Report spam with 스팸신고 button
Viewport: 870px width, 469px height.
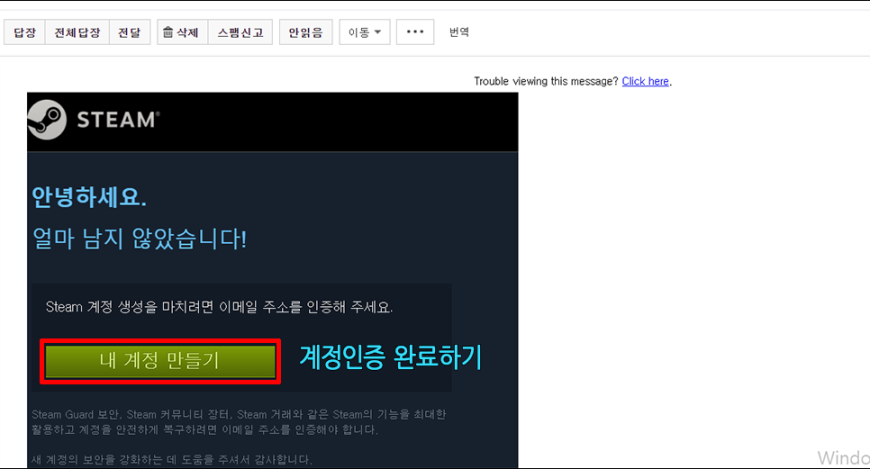coord(240,32)
